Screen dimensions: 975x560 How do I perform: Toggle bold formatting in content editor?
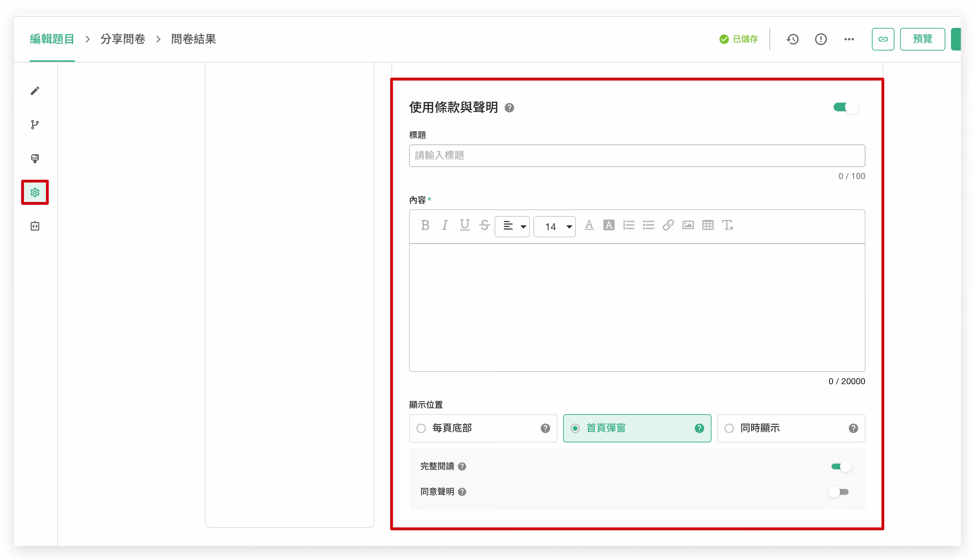(425, 225)
